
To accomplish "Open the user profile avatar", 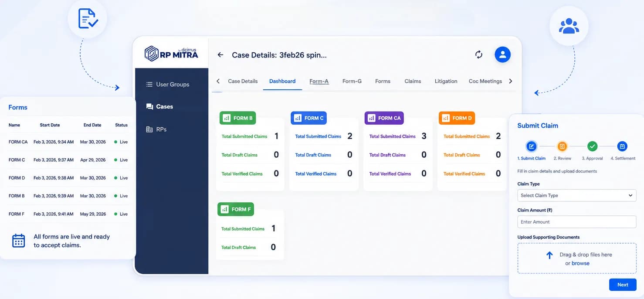I will point(502,54).
